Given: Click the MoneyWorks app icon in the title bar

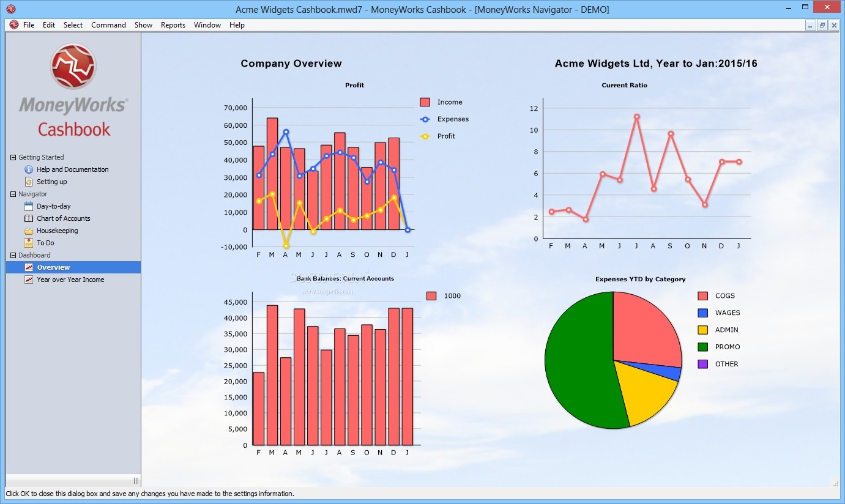Looking at the screenshot, I should tap(10, 9).
